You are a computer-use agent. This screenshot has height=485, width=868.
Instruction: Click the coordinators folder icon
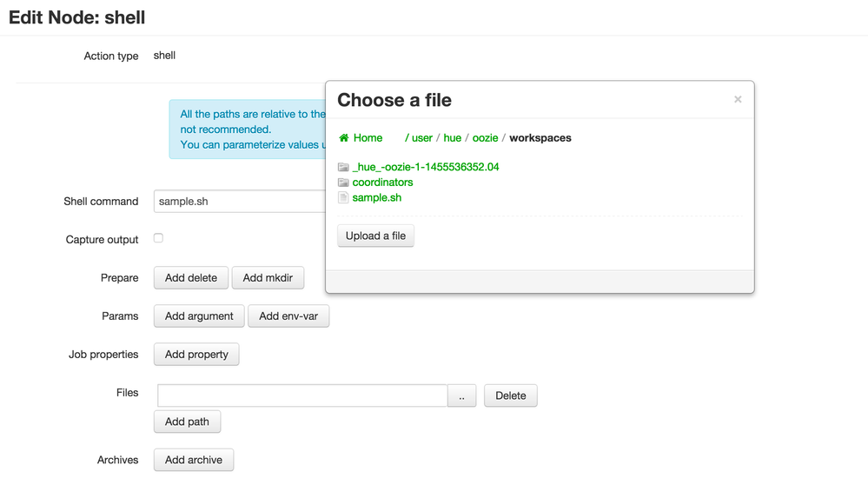tap(343, 183)
